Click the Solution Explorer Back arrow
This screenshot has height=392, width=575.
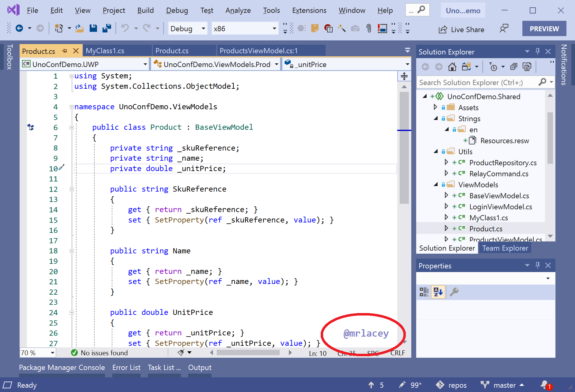coord(425,67)
